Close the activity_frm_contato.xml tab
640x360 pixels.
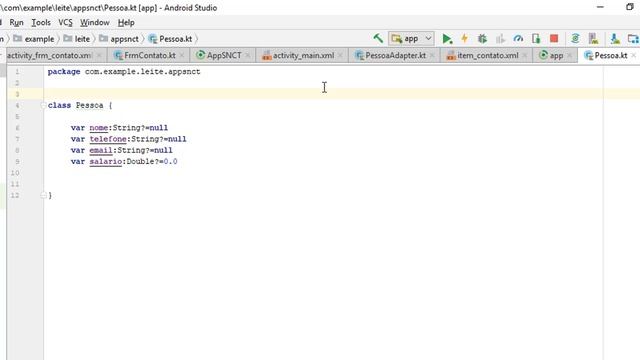tap(99, 56)
